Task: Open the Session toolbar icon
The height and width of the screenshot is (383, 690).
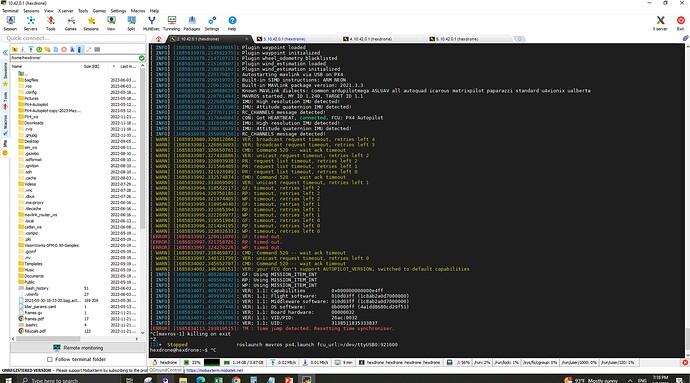Action: pyautogui.click(x=11, y=23)
